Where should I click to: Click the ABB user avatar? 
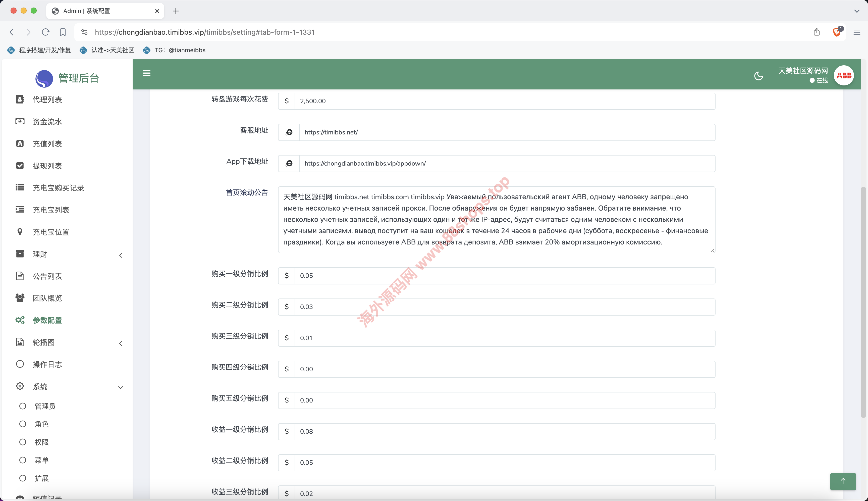pos(844,75)
